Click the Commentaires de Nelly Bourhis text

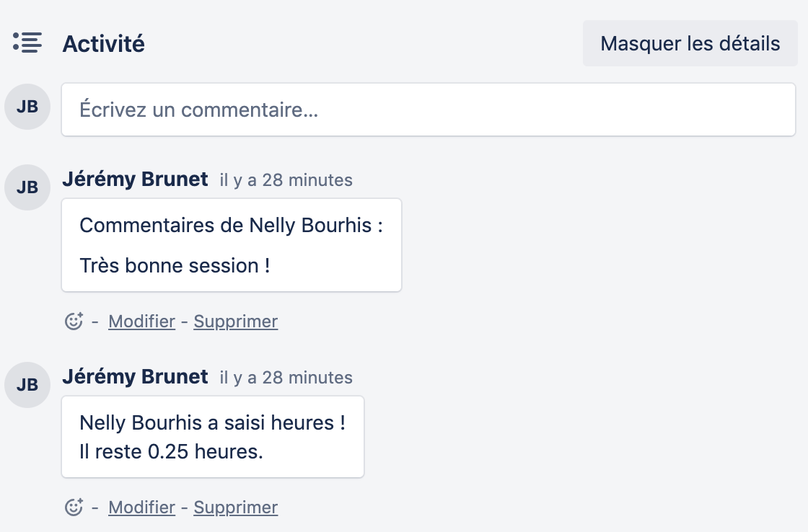tap(231, 226)
